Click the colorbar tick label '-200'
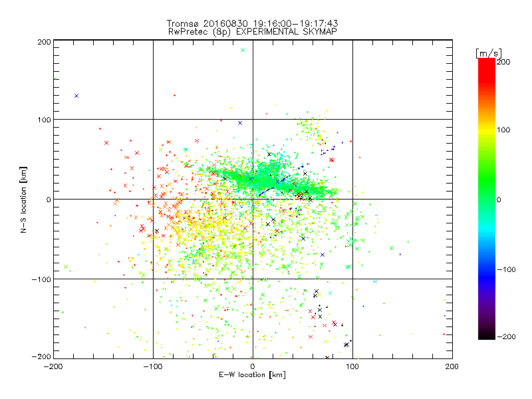 coord(506,336)
